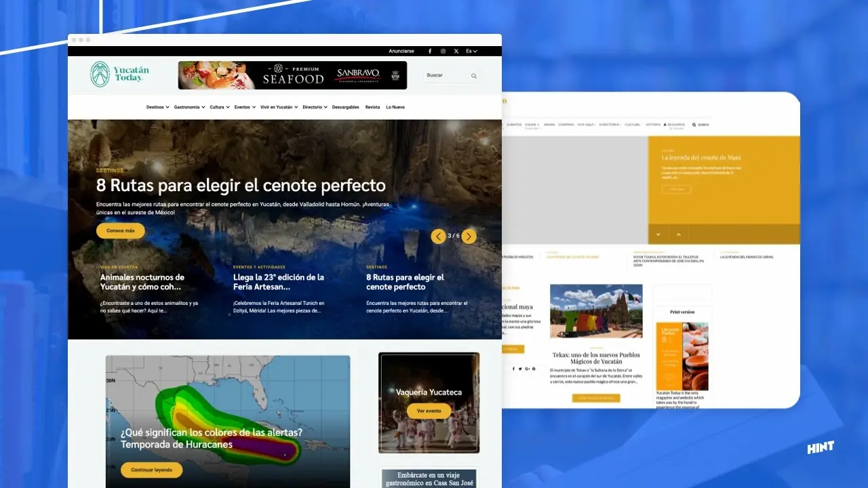
Task: Open the Es language dropdown
Action: tap(471, 51)
